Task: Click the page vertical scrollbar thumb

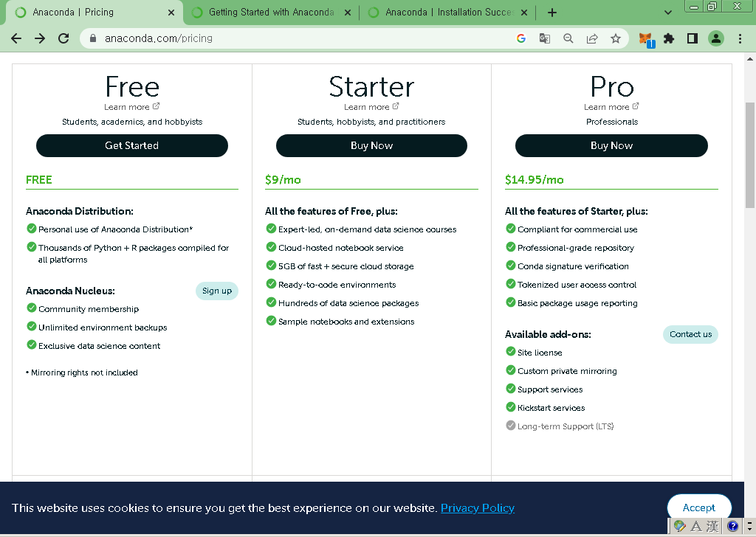Action: tap(750, 155)
